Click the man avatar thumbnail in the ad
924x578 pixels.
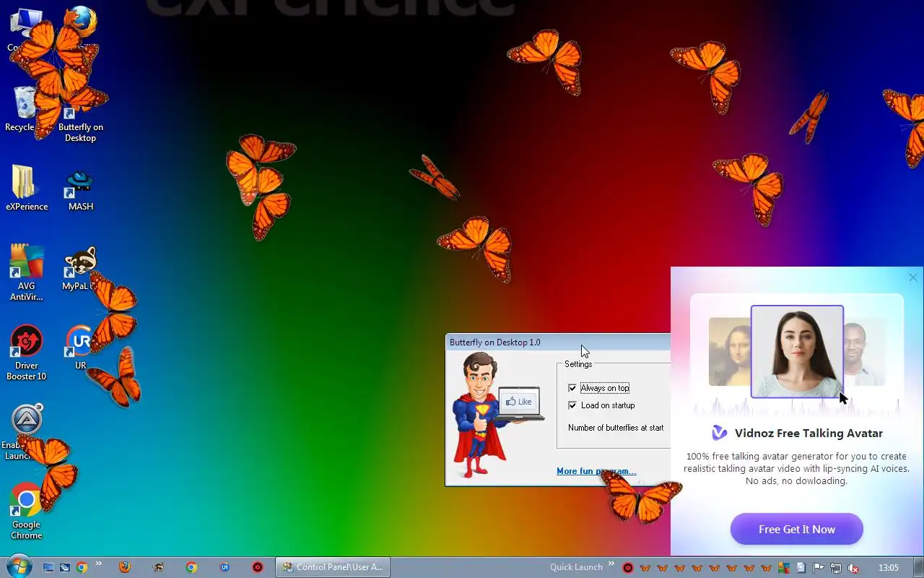coord(865,352)
